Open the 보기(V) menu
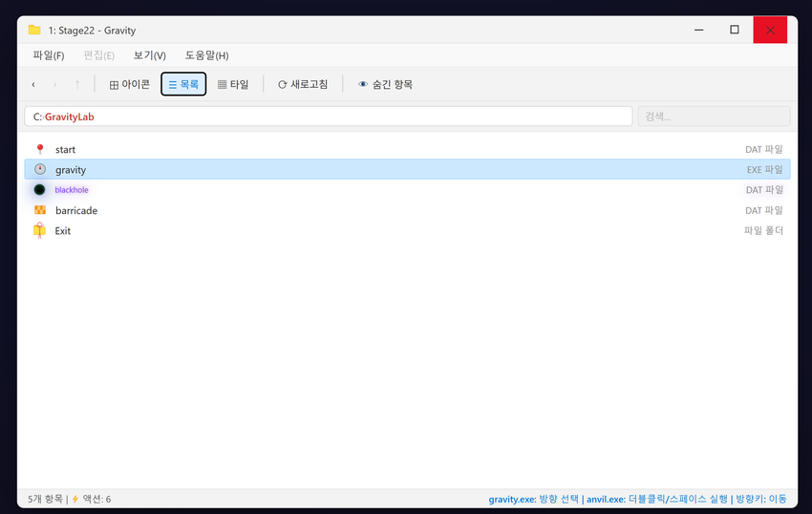This screenshot has height=514, width=812. (x=150, y=55)
